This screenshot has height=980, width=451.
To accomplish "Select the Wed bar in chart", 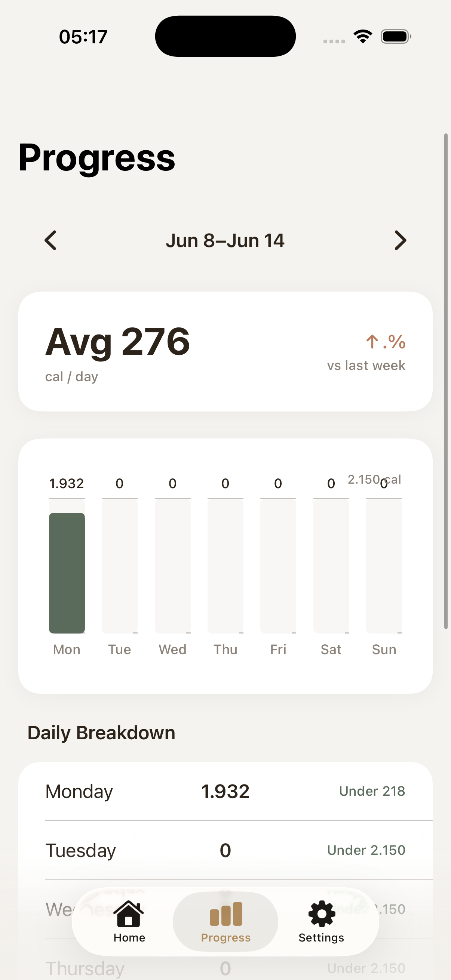I will (x=172, y=566).
